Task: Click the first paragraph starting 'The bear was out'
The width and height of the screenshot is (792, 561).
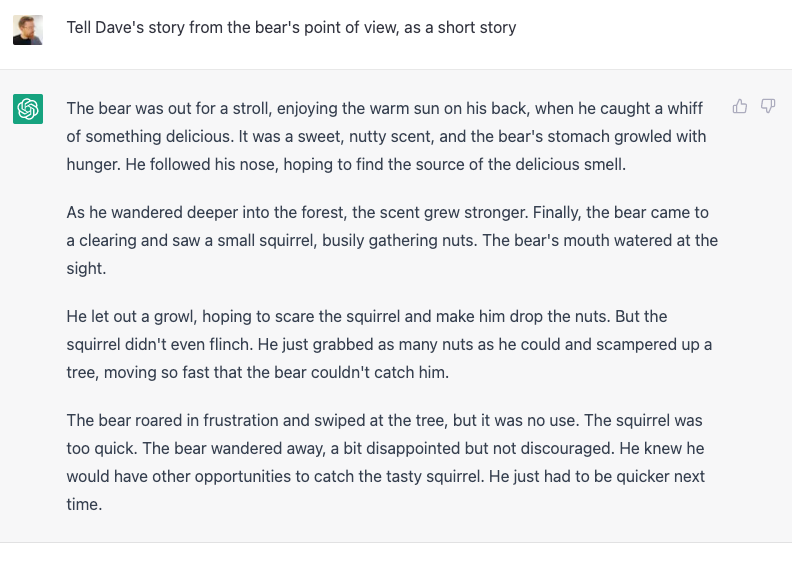Action: point(386,136)
